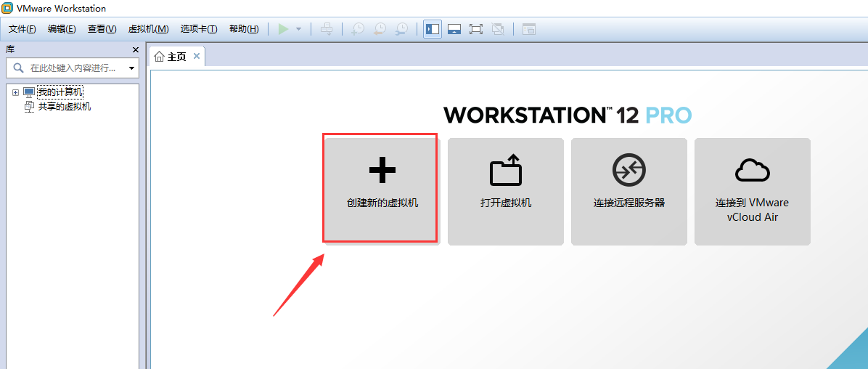Switch to the 主页 tab

[x=177, y=57]
